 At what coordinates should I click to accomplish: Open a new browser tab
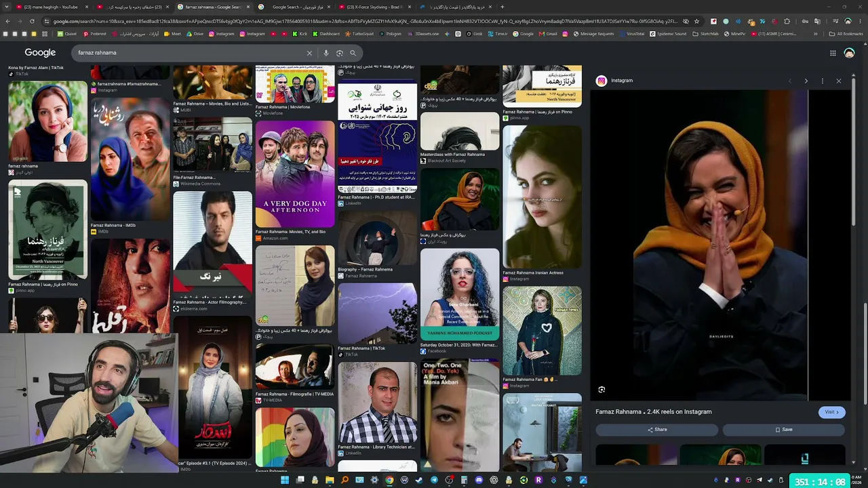pyautogui.click(x=502, y=7)
